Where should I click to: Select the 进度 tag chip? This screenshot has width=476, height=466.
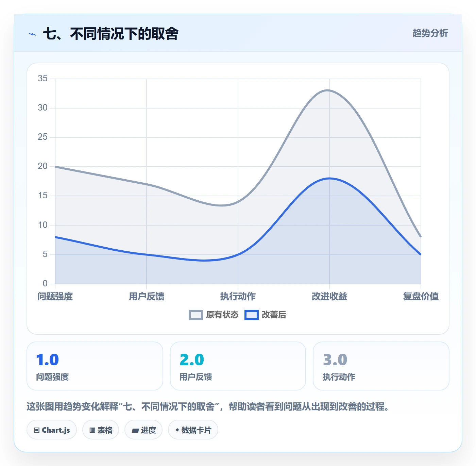[x=143, y=430]
